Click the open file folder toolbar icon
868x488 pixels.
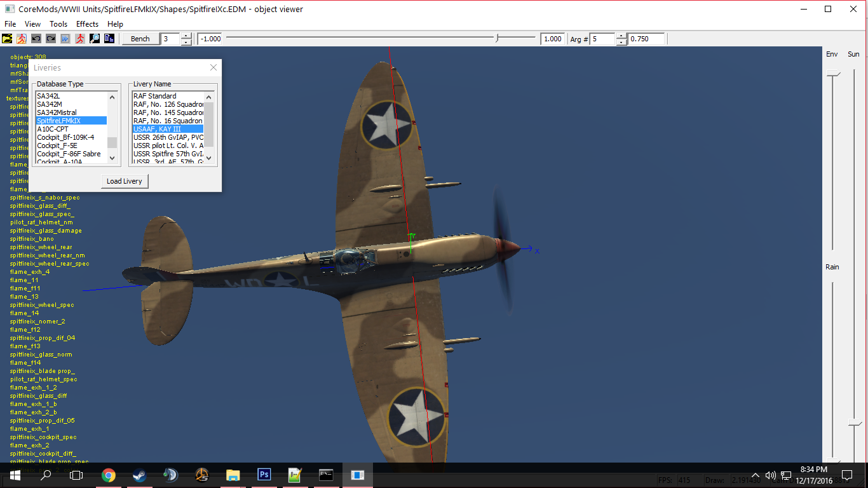[x=8, y=39]
